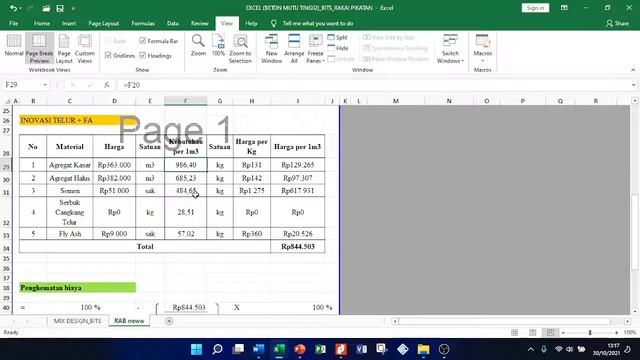The height and width of the screenshot is (360, 640).
Task: Show hidden system tray icons
Action: 530,349
